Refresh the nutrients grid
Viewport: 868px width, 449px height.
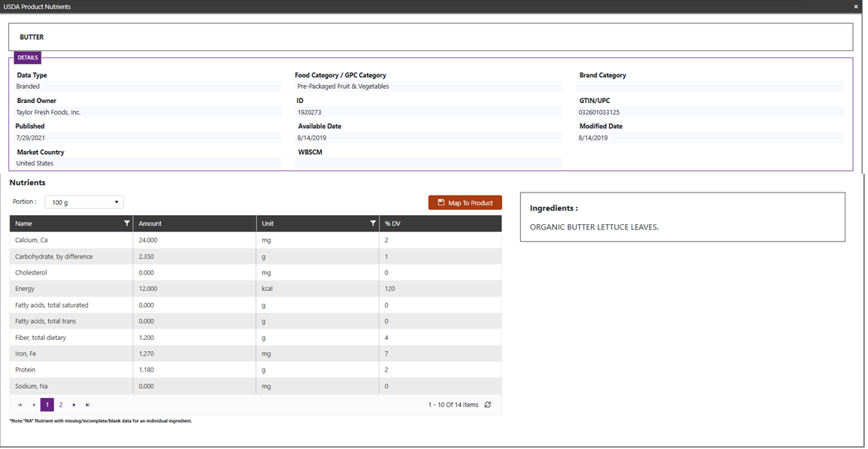488,405
